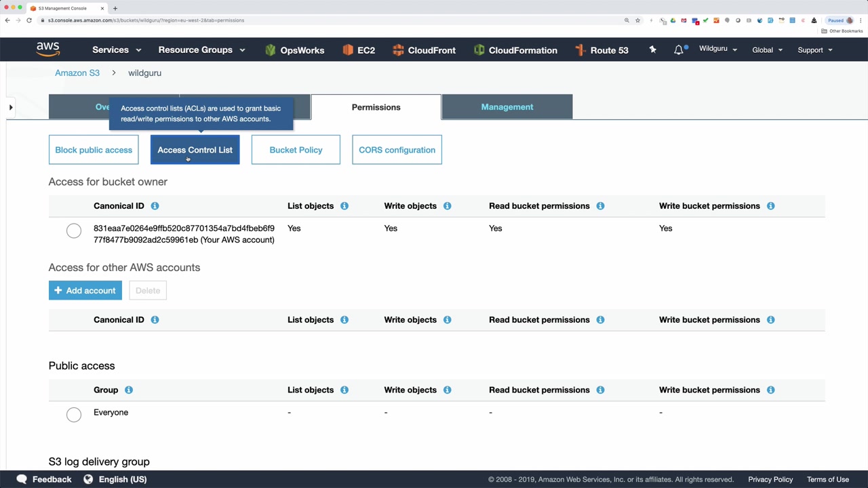Open the notifications bell icon
868x488 pixels.
(x=679, y=50)
